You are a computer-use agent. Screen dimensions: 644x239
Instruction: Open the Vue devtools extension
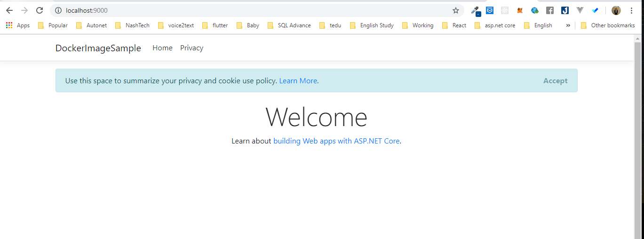580,10
